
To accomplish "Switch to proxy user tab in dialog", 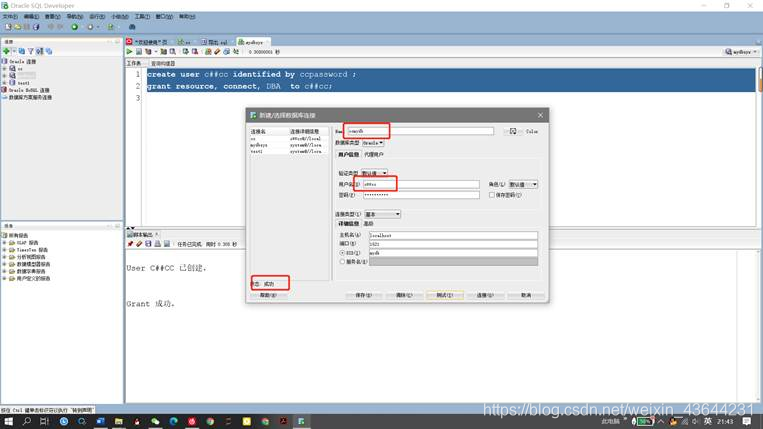I will (374, 155).
